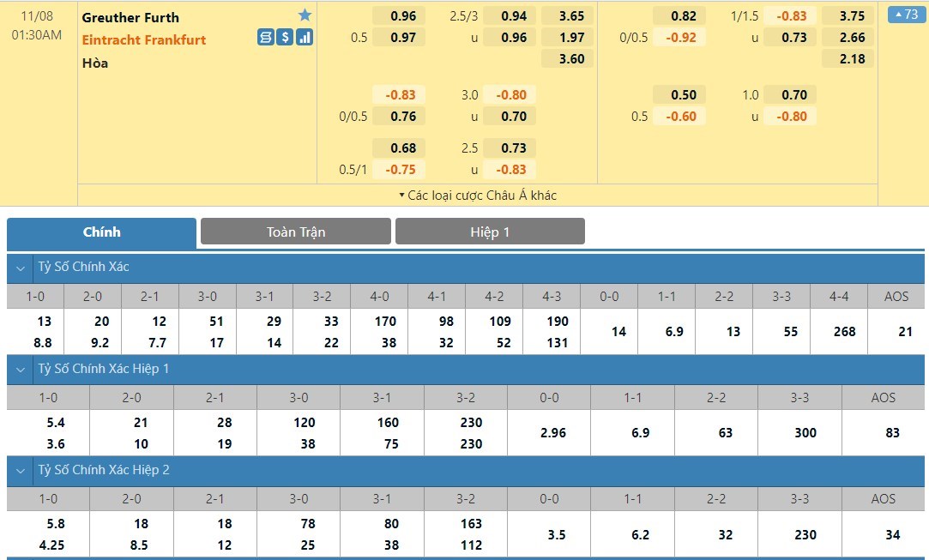Select 6.9 odds for 1-1 full-time score

[674, 332]
